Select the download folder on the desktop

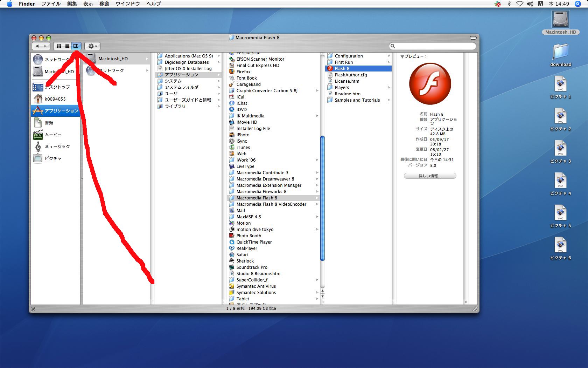coord(561,55)
